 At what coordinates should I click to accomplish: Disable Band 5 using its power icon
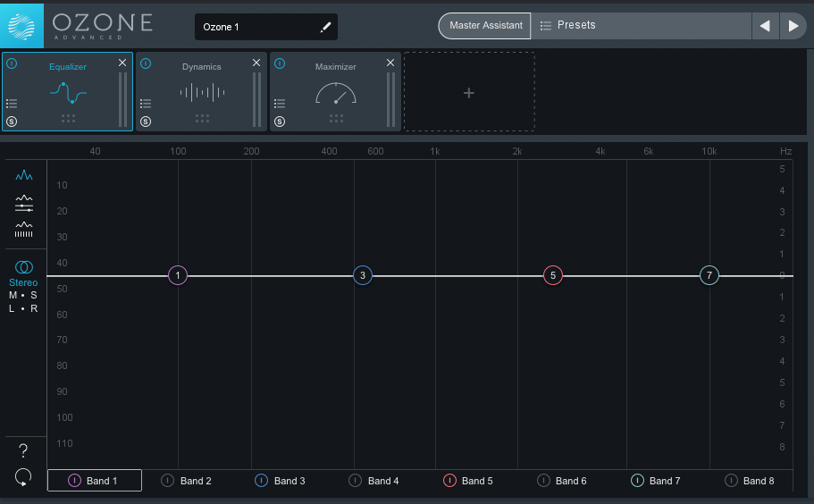click(x=449, y=481)
